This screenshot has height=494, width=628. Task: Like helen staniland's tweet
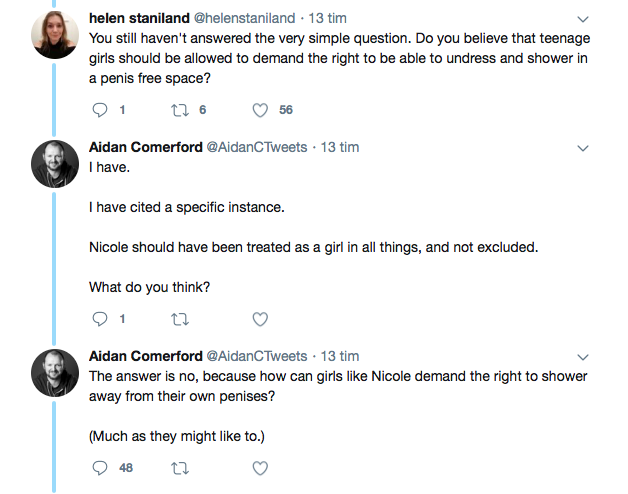coord(260,110)
